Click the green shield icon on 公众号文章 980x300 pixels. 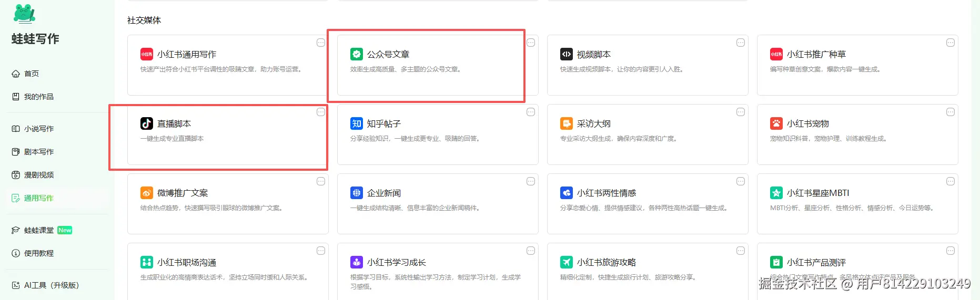357,54
